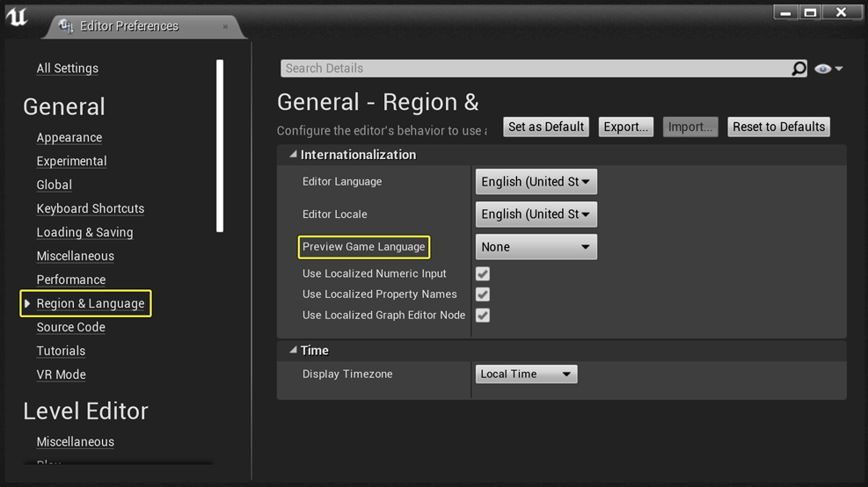The height and width of the screenshot is (487, 868).
Task: Maximize the preferences window
Action: click(x=810, y=12)
